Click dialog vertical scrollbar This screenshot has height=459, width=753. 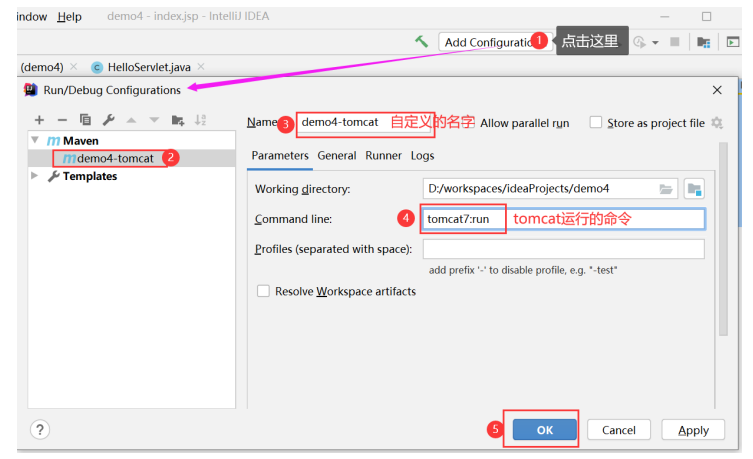[724, 239]
